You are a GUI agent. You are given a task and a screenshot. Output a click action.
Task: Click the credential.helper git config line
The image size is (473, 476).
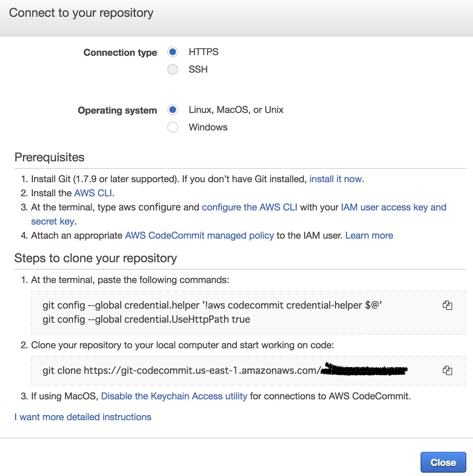(212, 305)
